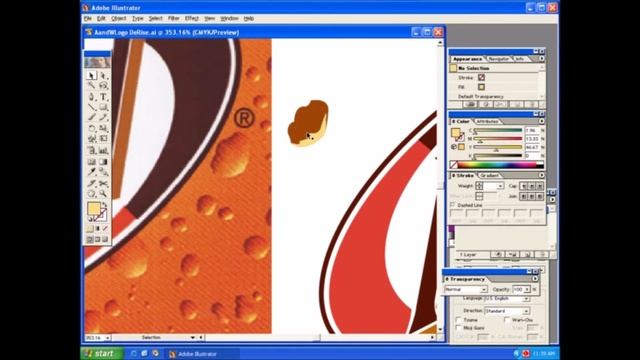Select the Zoom magnifier tool
Viewport: 640px width, 360px height.
(103, 194)
